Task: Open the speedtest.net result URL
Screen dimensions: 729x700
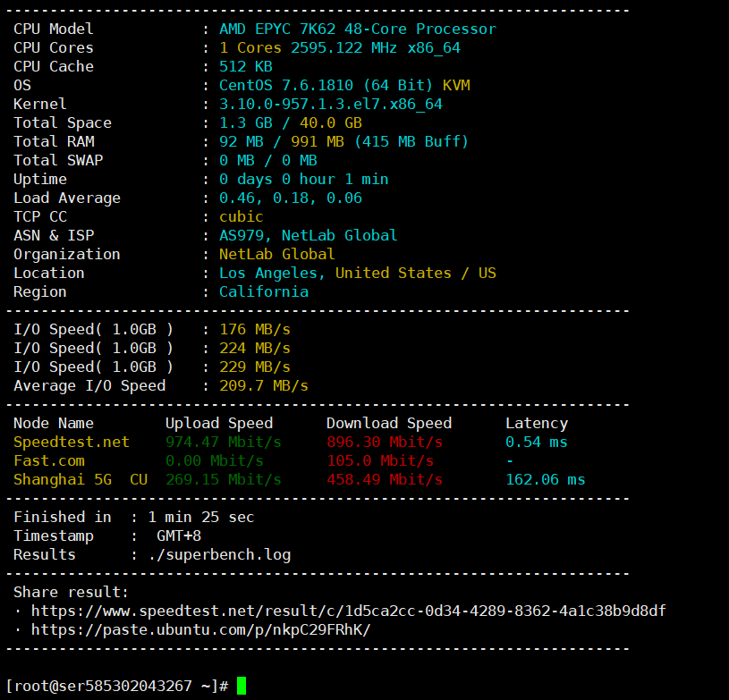Action: [x=348, y=611]
